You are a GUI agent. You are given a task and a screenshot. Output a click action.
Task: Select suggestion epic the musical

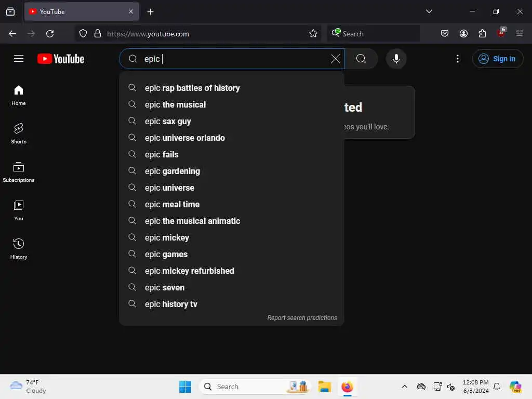tap(232, 104)
